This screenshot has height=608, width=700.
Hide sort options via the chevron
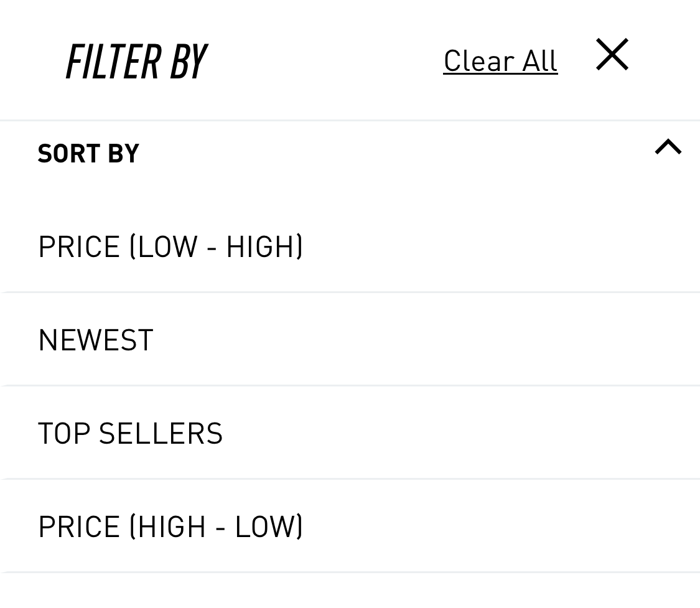(668, 147)
